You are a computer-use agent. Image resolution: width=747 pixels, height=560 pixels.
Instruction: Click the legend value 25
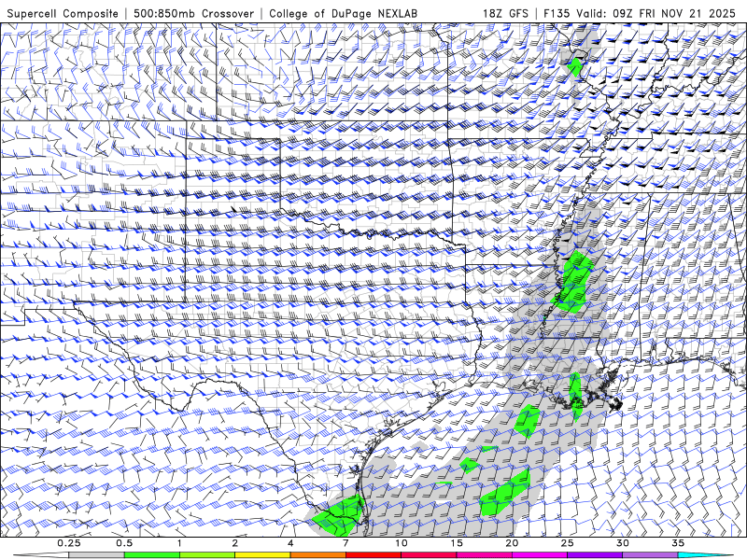point(568,543)
